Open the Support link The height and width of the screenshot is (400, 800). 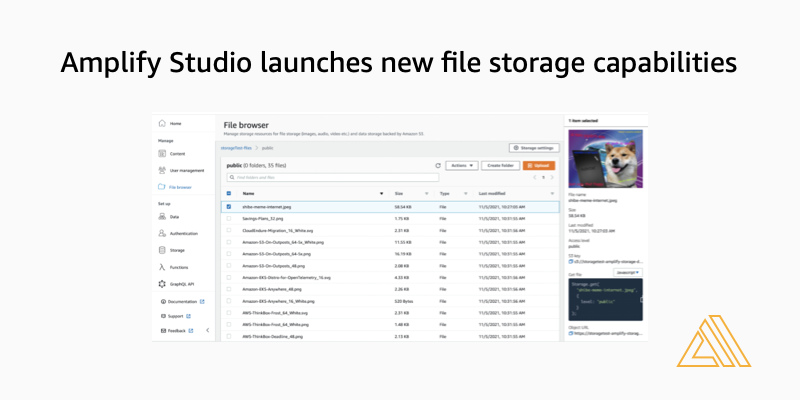pos(176,316)
